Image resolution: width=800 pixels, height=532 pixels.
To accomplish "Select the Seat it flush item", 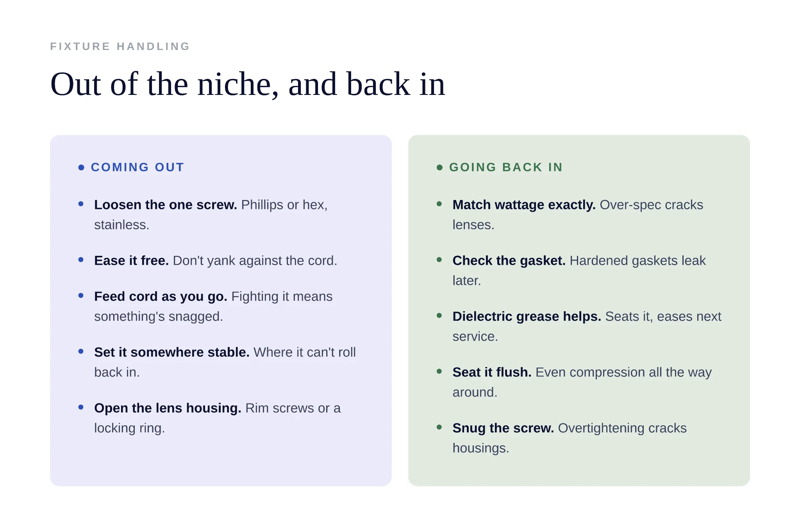I will 582,382.
